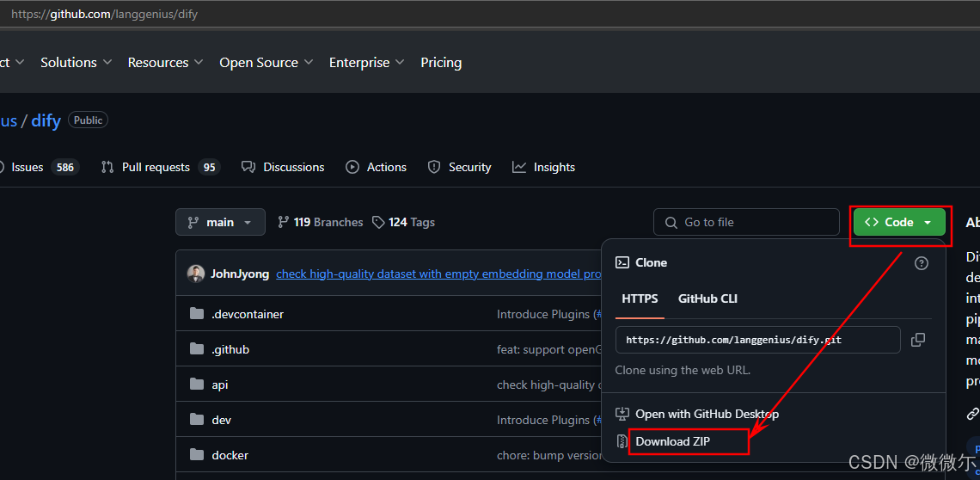Click the GitHub Desktop download icon

[622, 414]
